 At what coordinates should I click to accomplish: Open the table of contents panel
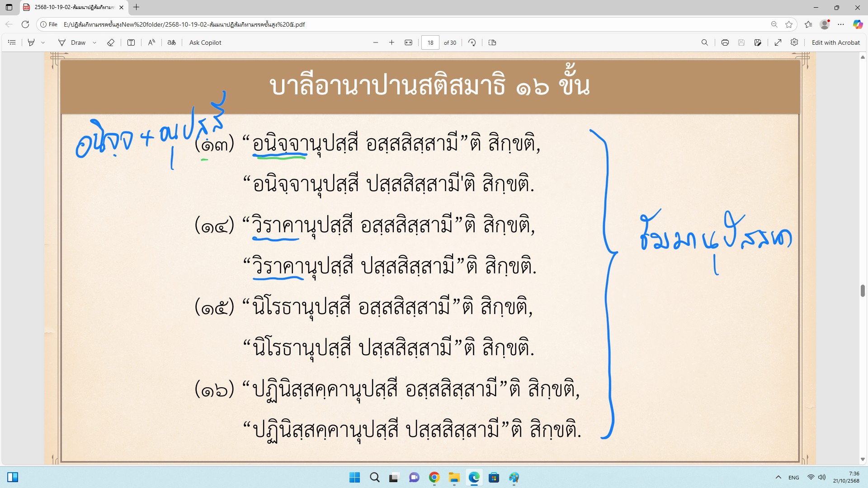tap(12, 42)
